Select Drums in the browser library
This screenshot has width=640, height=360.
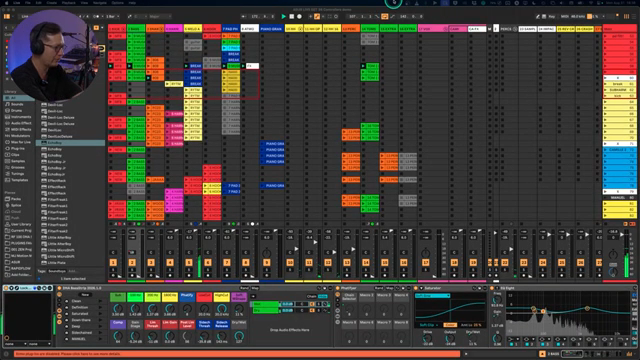(x=16, y=111)
